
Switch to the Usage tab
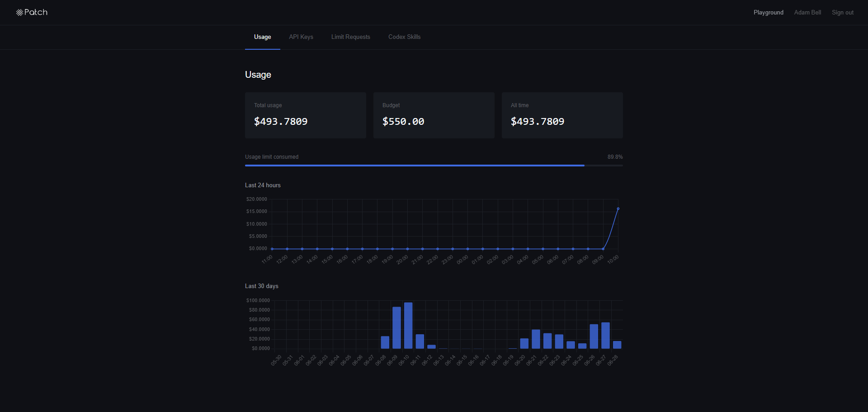point(262,37)
